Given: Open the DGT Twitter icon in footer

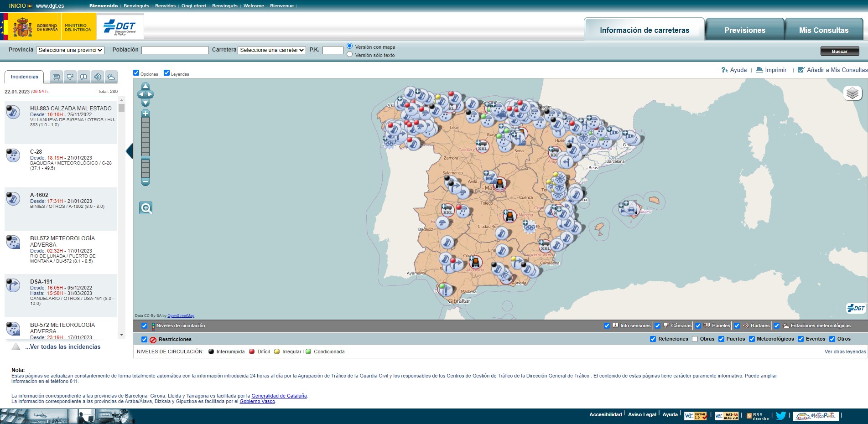Looking at the screenshot, I should (781, 415).
